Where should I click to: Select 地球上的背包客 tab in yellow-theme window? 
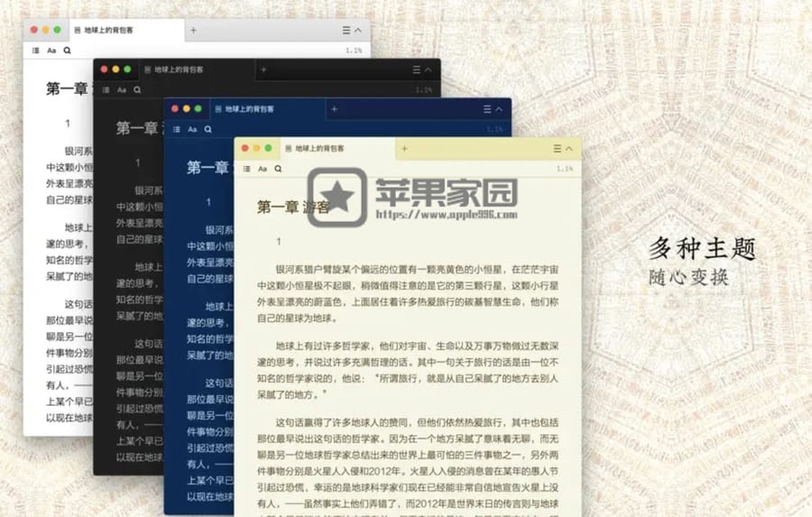point(337,148)
